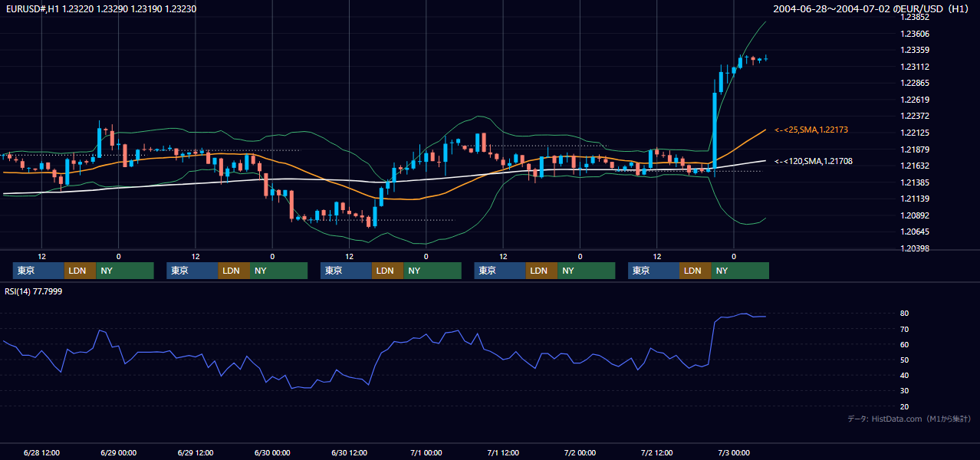980x460 pixels.
Task: Click the 7/2 12:00 date label
Action: [657, 453]
